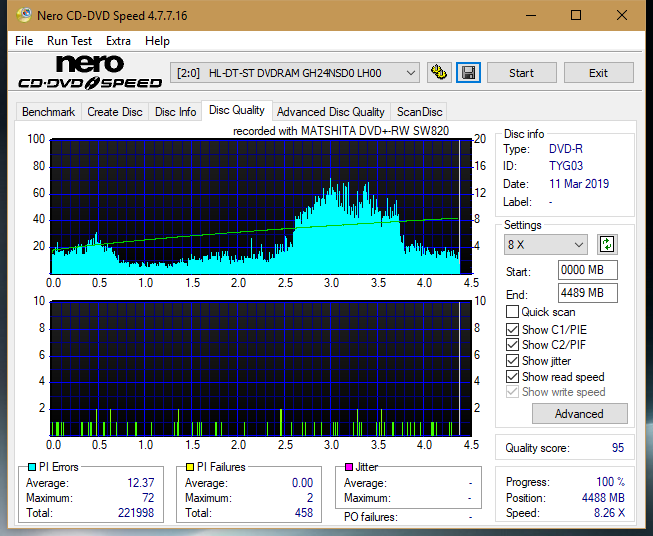
Task: Click the save floppy disk icon
Action: point(469,73)
